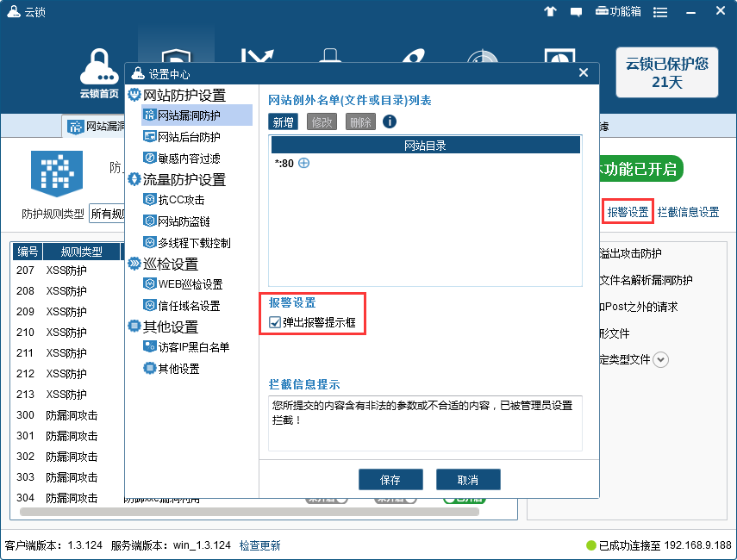Image resolution: width=737 pixels, height=560 pixels.
Task: Click 保存 to save the settings
Action: tap(390, 479)
